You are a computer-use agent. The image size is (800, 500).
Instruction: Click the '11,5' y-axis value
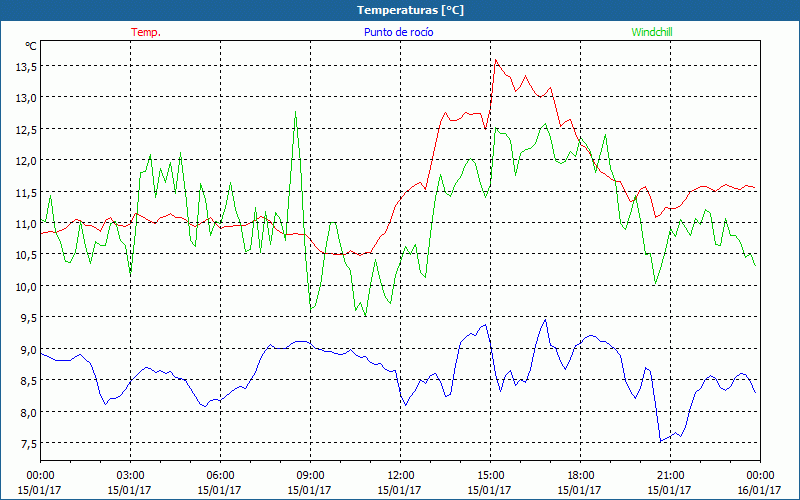point(26,192)
